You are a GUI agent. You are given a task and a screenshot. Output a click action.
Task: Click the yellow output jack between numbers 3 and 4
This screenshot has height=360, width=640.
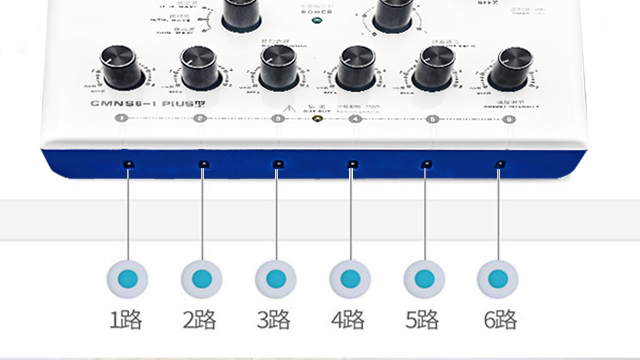(x=317, y=119)
